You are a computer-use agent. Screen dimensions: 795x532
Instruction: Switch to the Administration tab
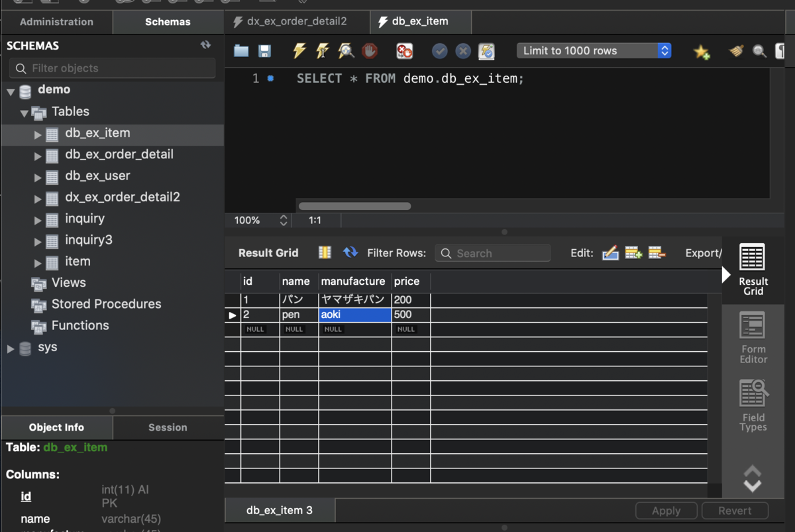(56, 21)
